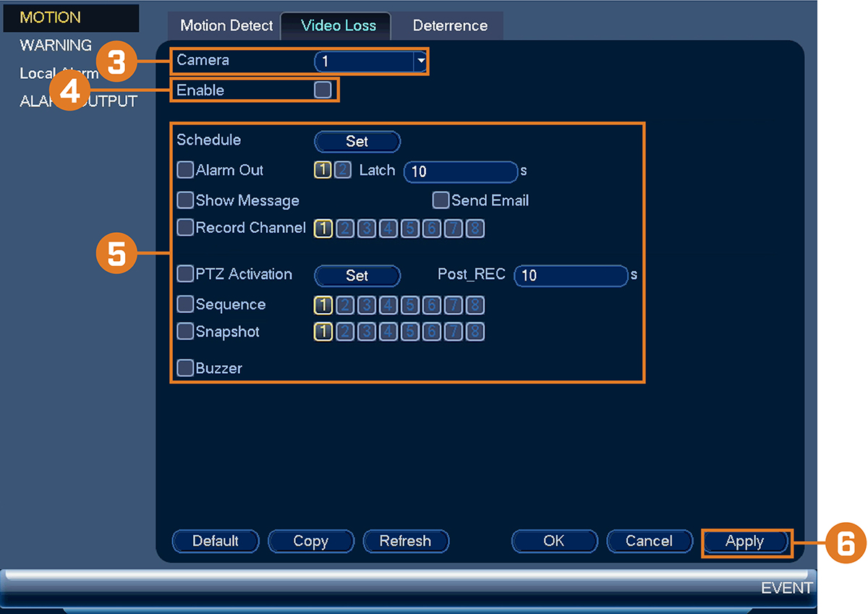This screenshot has height=614, width=868.
Task: Select channel 7 in the Snapshot row
Action: click(x=454, y=332)
